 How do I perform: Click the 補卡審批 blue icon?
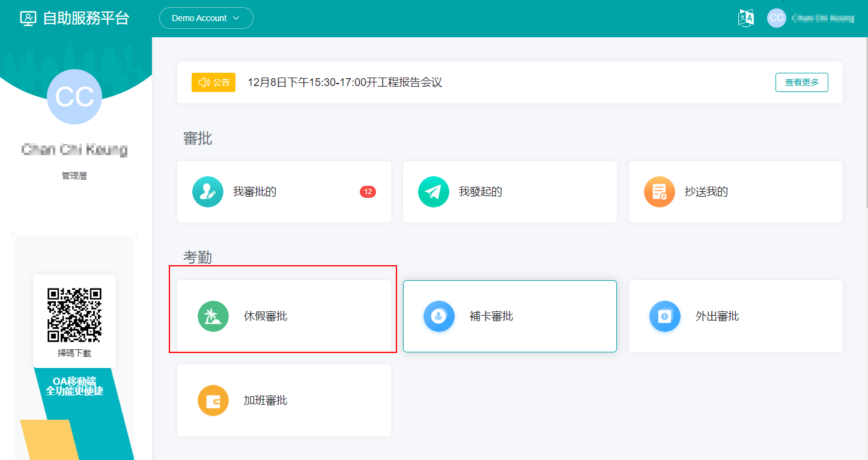pos(439,316)
